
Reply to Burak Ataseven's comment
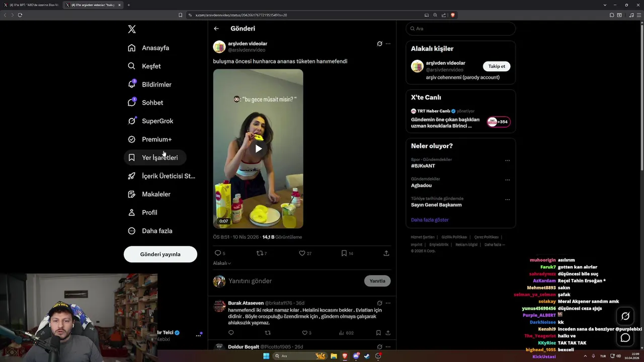231,333
